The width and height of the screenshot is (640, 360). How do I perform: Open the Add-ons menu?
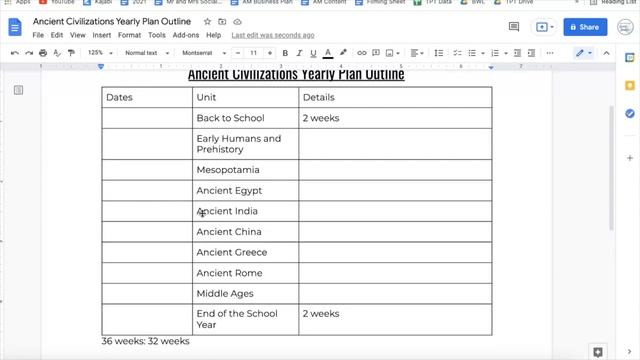click(186, 35)
